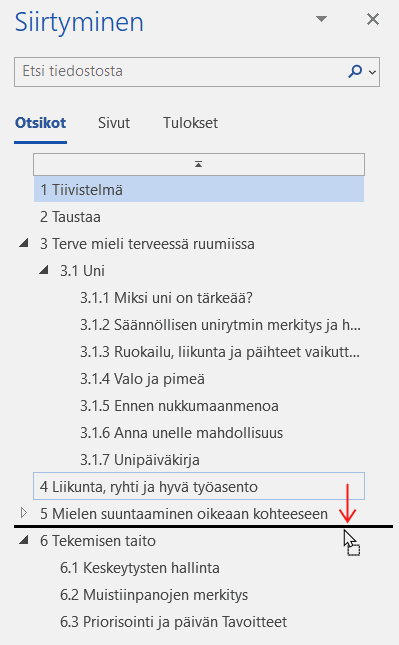Viewport: 399px width, 645px height.
Task: Open heading 3.1.1 Miksi uni on tärkeää?
Action: (x=166, y=297)
